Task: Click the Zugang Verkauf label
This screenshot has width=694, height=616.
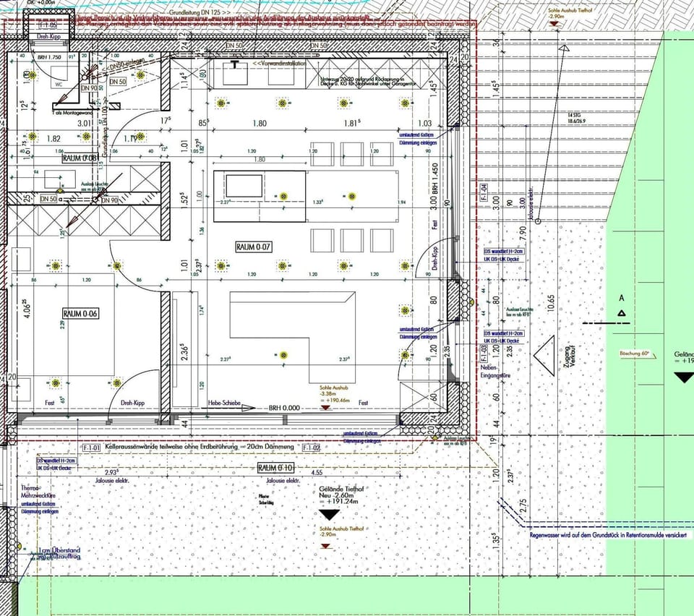Action: (x=569, y=356)
